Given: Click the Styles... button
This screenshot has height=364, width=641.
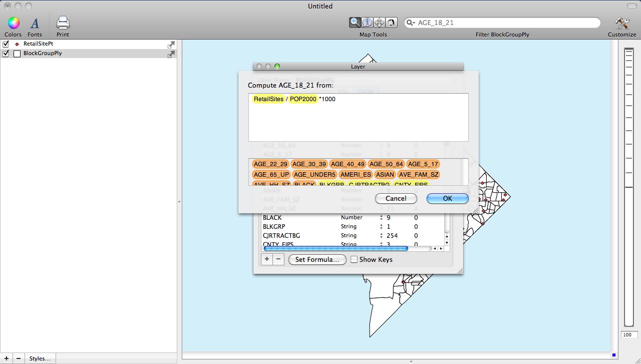Looking at the screenshot, I should click(x=40, y=358).
